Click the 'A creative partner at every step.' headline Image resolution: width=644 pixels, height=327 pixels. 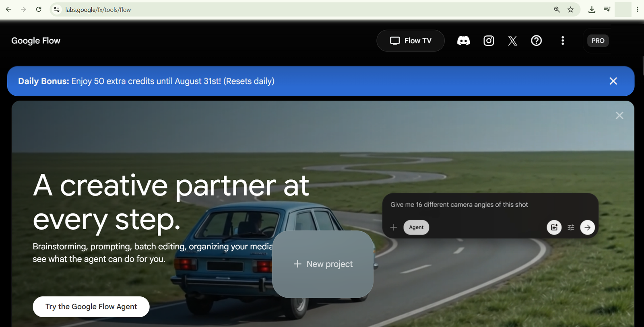point(171,202)
